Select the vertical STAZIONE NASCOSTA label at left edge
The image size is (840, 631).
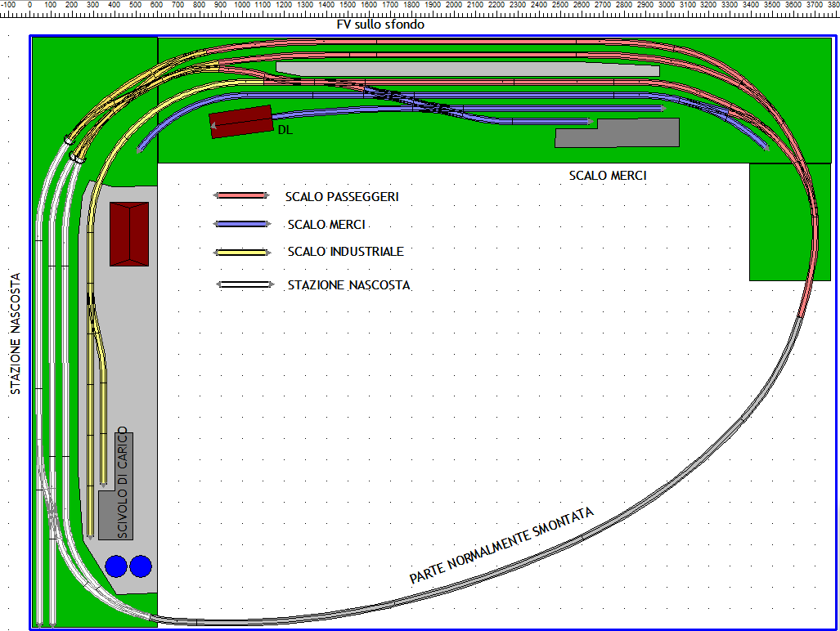point(16,334)
